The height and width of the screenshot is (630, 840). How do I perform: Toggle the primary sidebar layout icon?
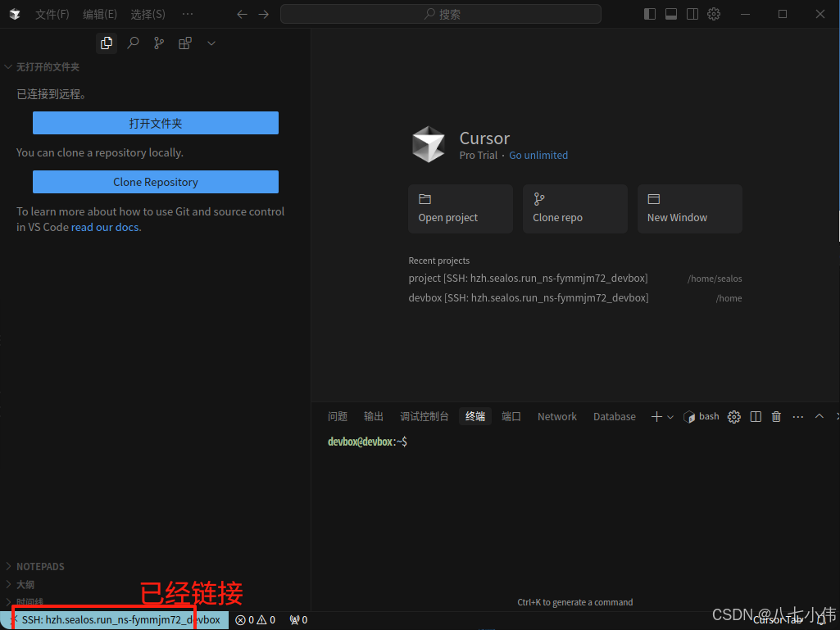coord(650,14)
